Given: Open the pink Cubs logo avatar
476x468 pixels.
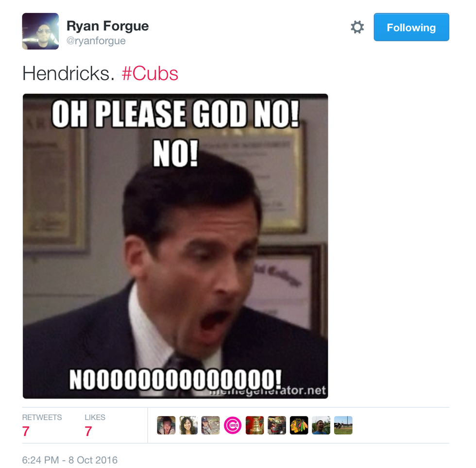Looking at the screenshot, I should tap(233, 425).
